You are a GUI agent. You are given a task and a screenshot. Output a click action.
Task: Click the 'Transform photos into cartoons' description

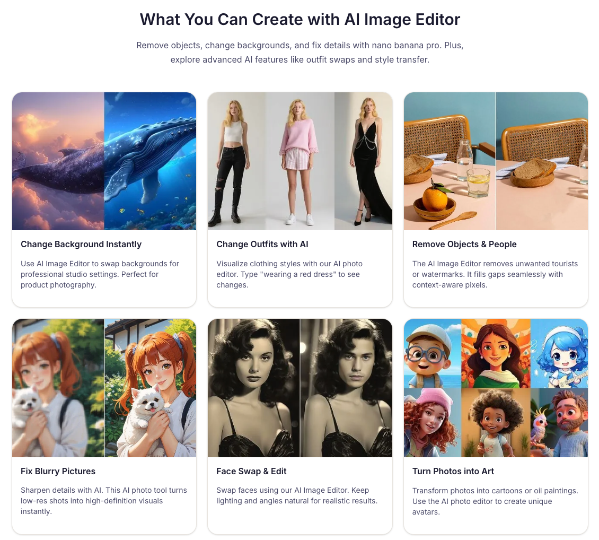tap(495, 501)
